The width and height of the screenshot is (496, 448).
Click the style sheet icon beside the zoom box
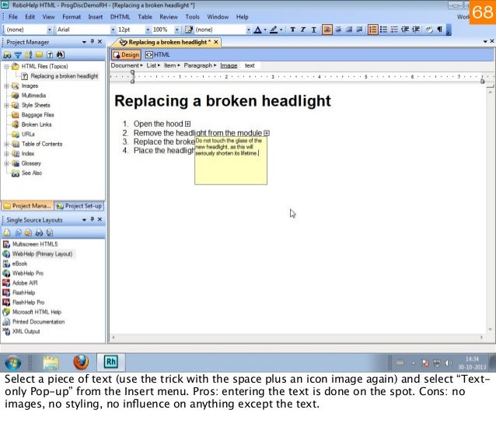(x=189, y=30)
